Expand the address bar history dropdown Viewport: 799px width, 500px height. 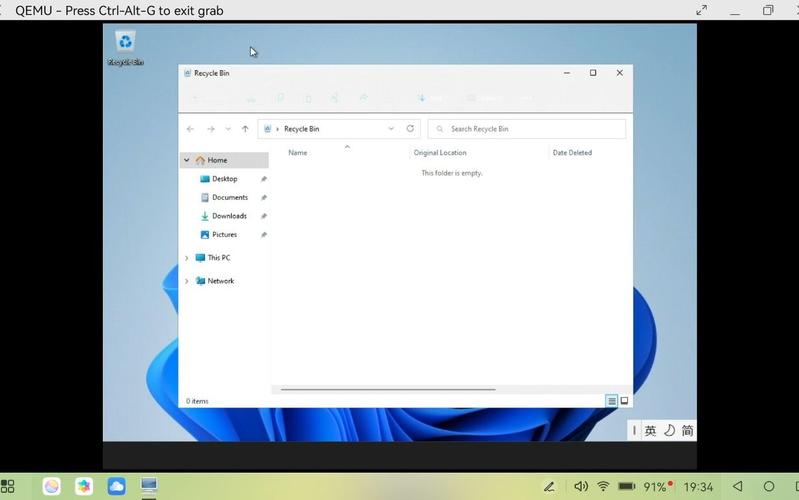(x=391, y=128)
